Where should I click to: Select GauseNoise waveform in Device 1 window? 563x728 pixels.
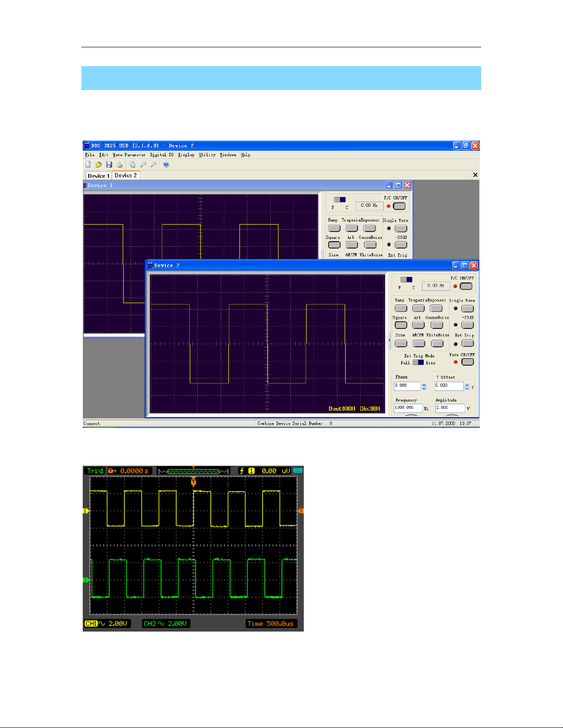370,245
